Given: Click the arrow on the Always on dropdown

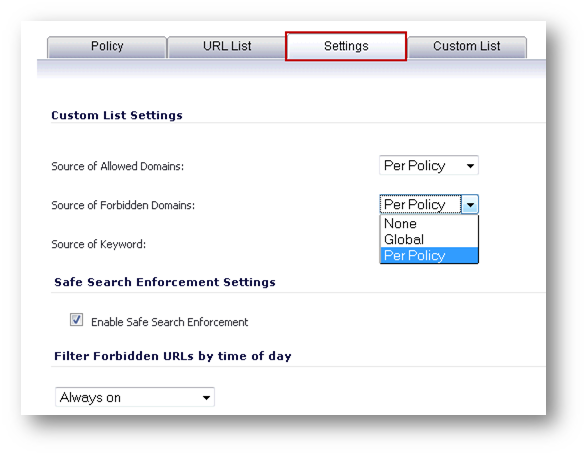Looking at the screenshot, I should (x=206, y=398).
